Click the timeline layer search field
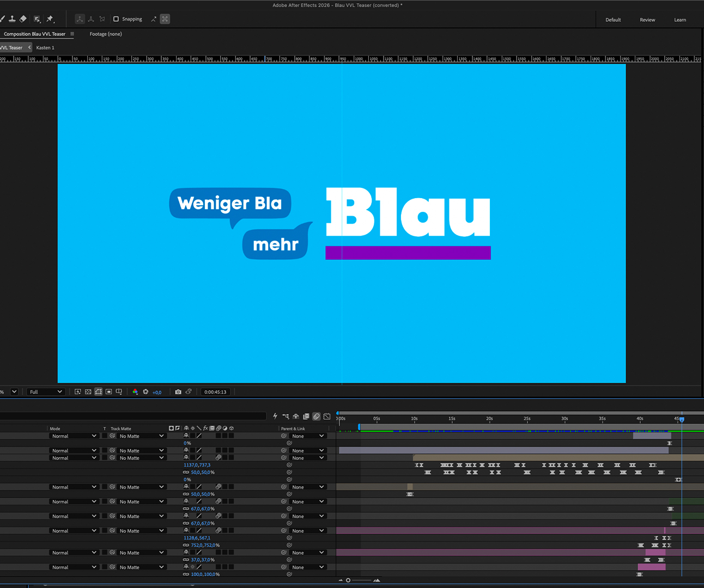This screenshot has height=588, width=704. pyautogui.click(x=132, y=416)
